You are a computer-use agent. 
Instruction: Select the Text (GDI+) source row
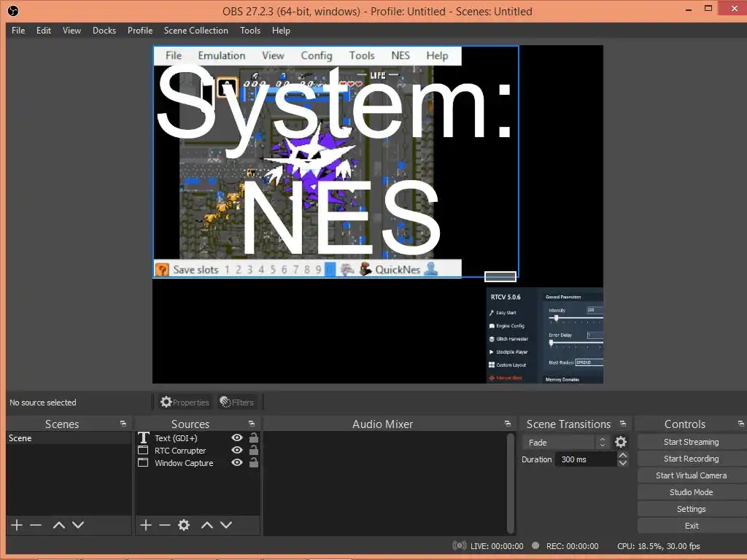coord(198,437)
